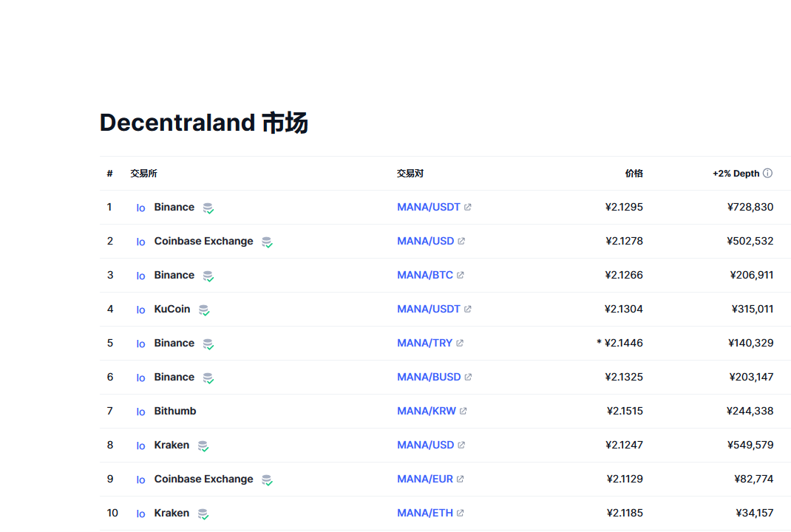Click the external link icon beside MANA/KRW
791x532 pixels.
[x=464, y=412]
